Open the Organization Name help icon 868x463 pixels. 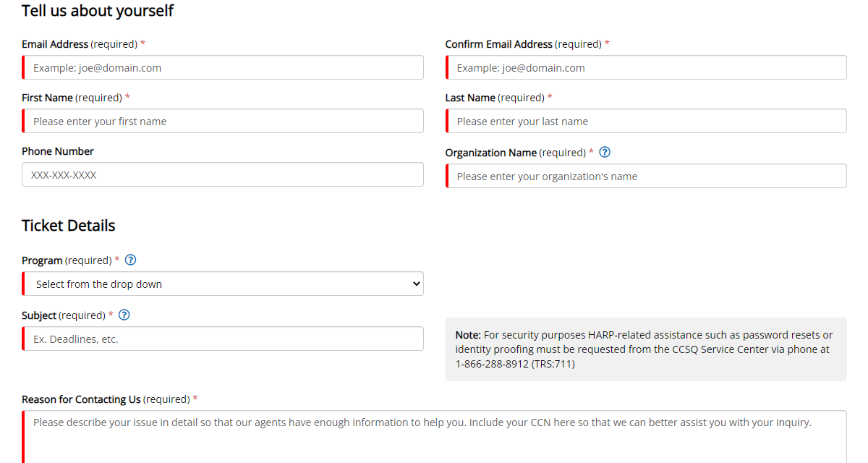point(605,153)
